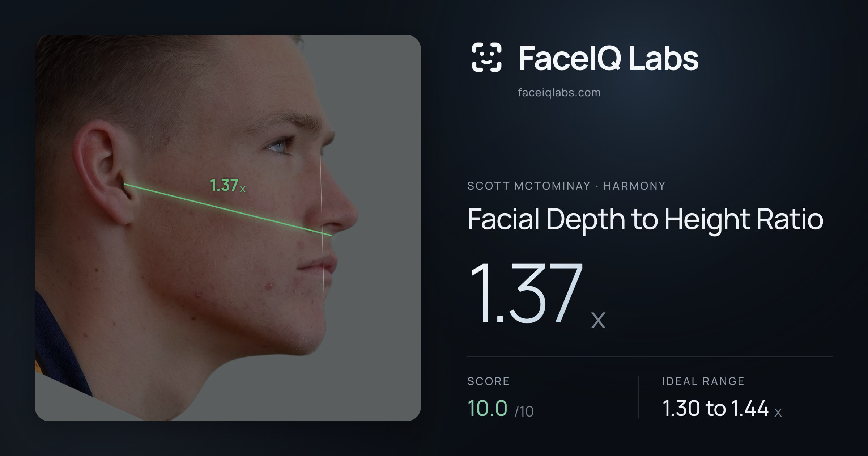Click the IDEAL RANGE label
This screenshot has width=868, height=456.
click(703, 381)
